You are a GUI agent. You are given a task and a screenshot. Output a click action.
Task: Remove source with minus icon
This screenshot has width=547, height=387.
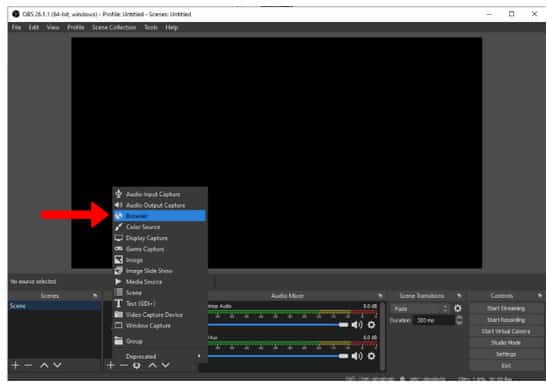[124, 365]
